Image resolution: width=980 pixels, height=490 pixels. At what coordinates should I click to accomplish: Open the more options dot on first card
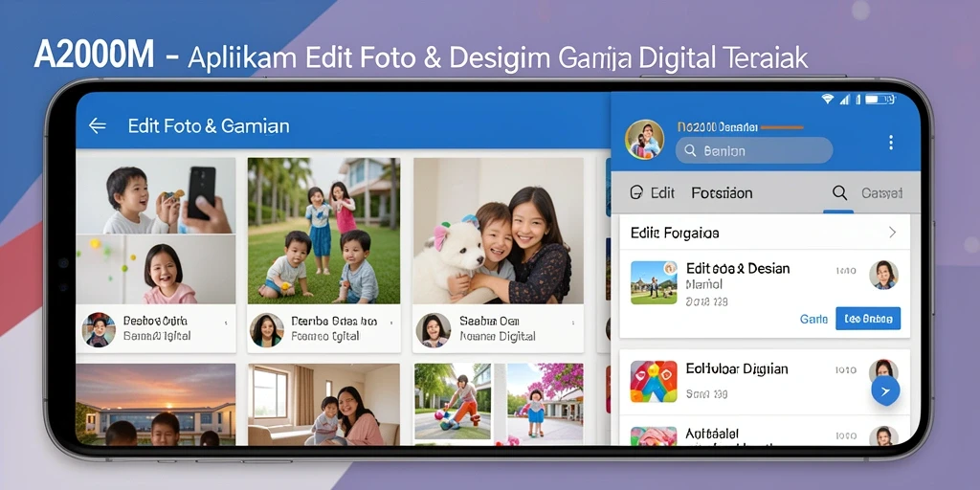point(225,323)
